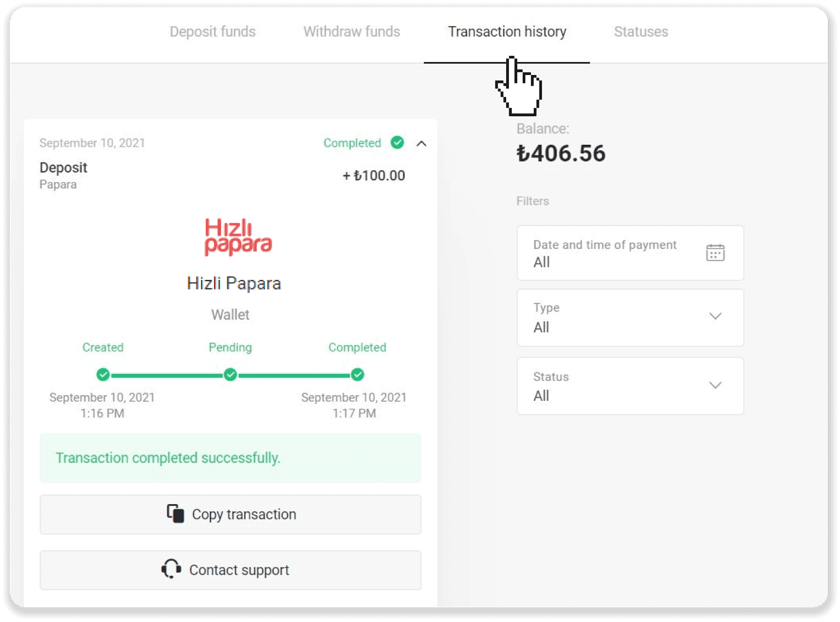This screenshot has width=840, height=622.
Task: Open the Type filter dropdown
Action: [630, 317]
